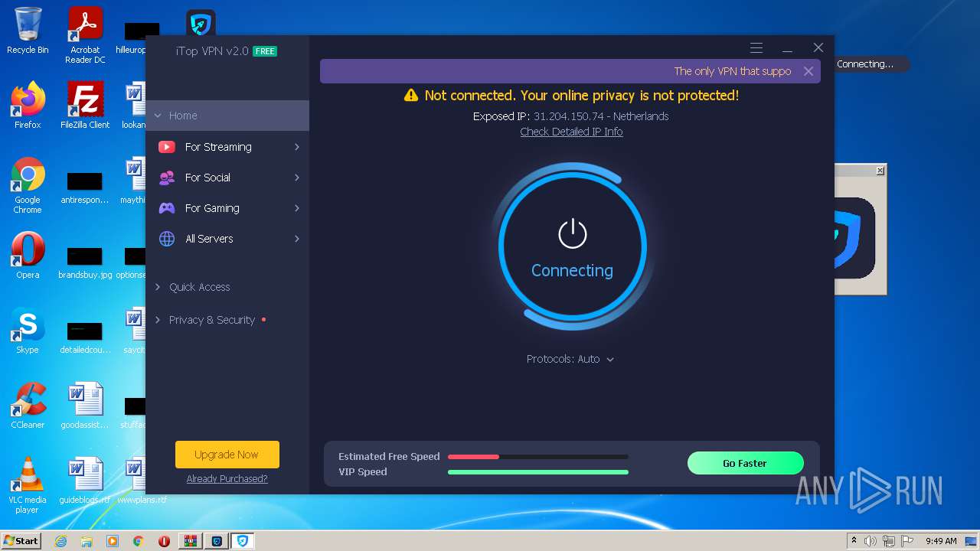The image size is (980, 551).
Task: Launch Acrobat Reader DC shortcut
Action: [x=85, y=35]
